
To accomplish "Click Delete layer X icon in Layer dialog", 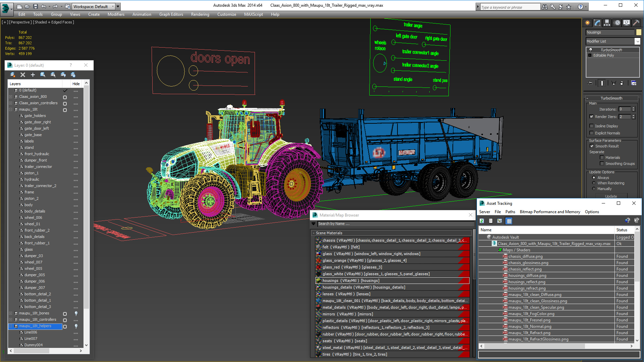I will click(x=23, y=75).
